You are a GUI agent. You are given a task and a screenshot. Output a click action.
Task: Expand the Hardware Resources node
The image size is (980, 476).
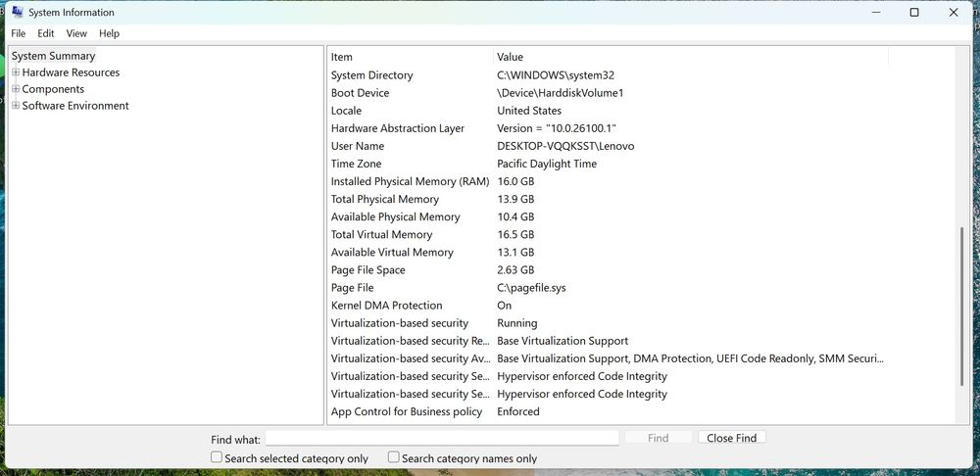click(16, 72)
